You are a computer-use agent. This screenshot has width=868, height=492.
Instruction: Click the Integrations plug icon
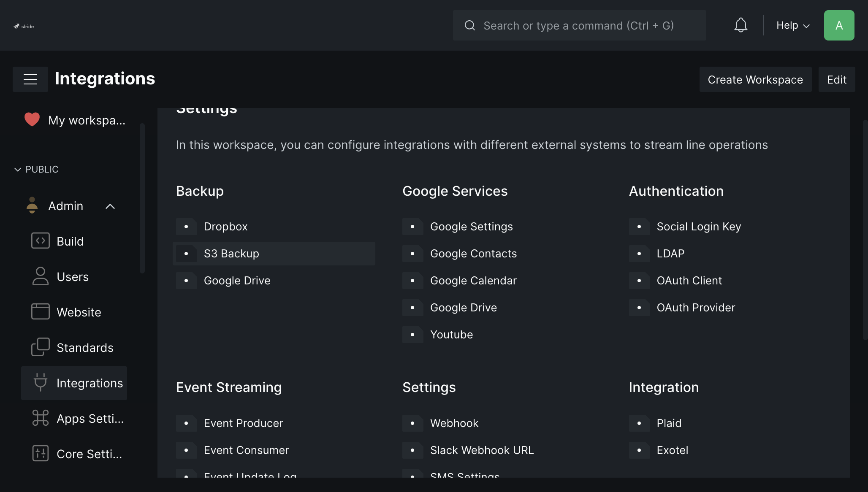click(41, 383)
